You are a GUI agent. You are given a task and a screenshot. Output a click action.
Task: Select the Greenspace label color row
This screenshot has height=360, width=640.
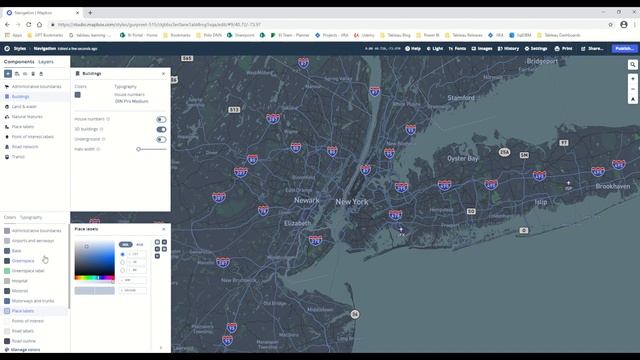click(35, 271)
